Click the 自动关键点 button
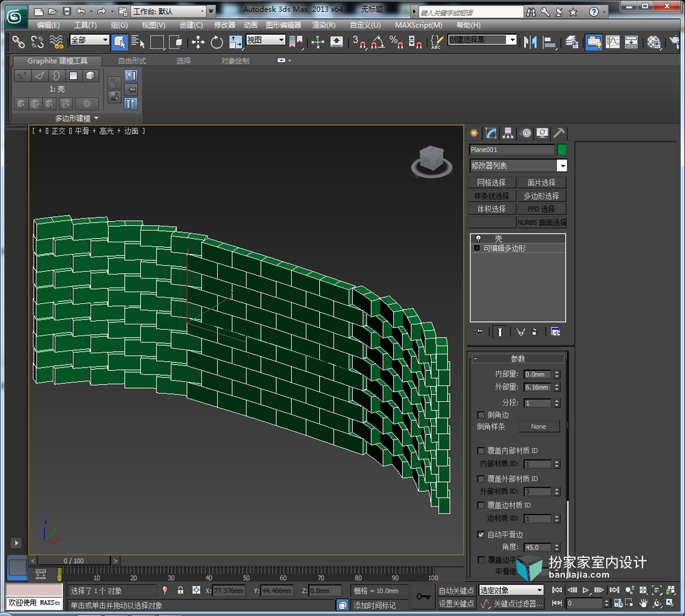Screen dimensions: 685x616 pyautogui.click(x=456, y=590)
